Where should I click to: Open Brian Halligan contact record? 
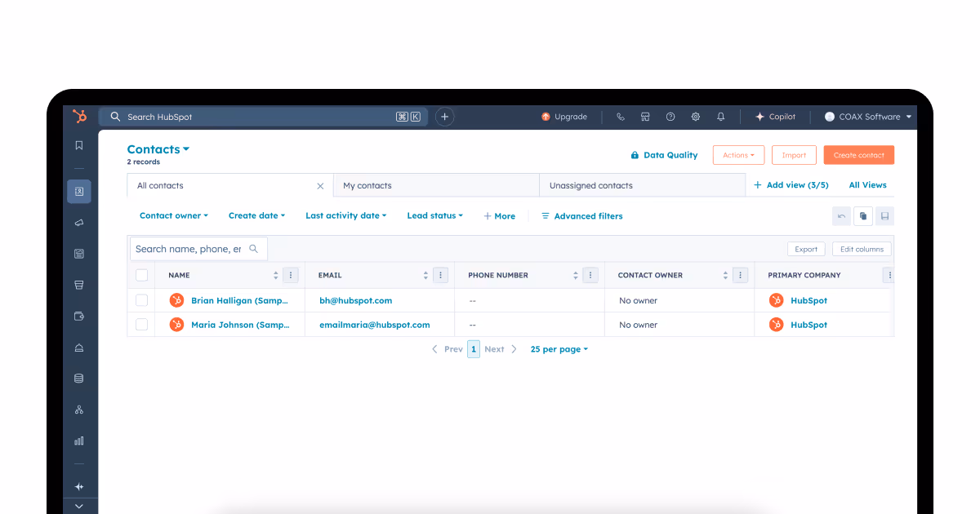(x=239, y=300)
